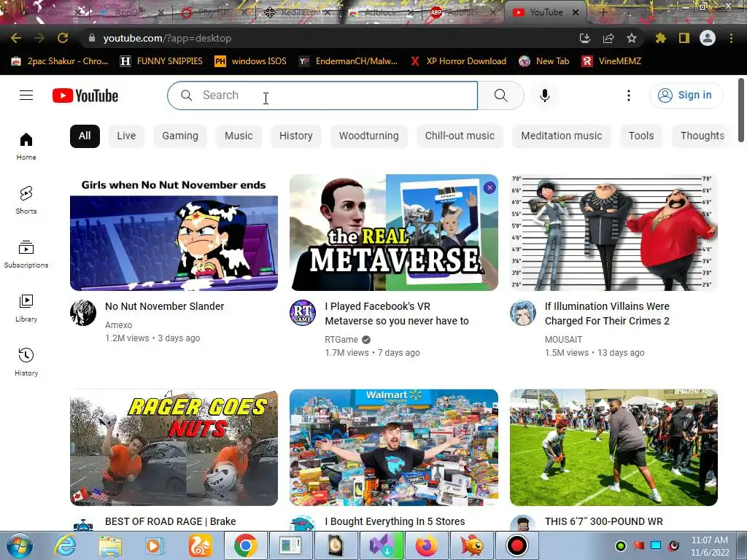
Task: Click the magnifier search button
Action: 500,96
